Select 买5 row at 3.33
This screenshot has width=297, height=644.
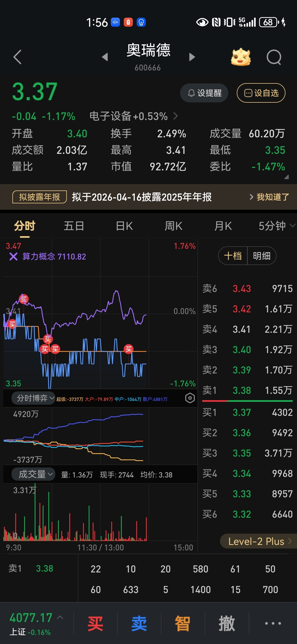(247, 494)
